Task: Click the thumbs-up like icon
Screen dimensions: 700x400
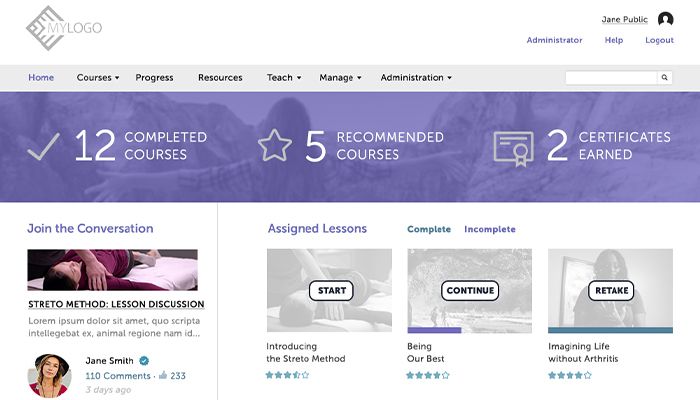Action: click(x=163, y=375)
